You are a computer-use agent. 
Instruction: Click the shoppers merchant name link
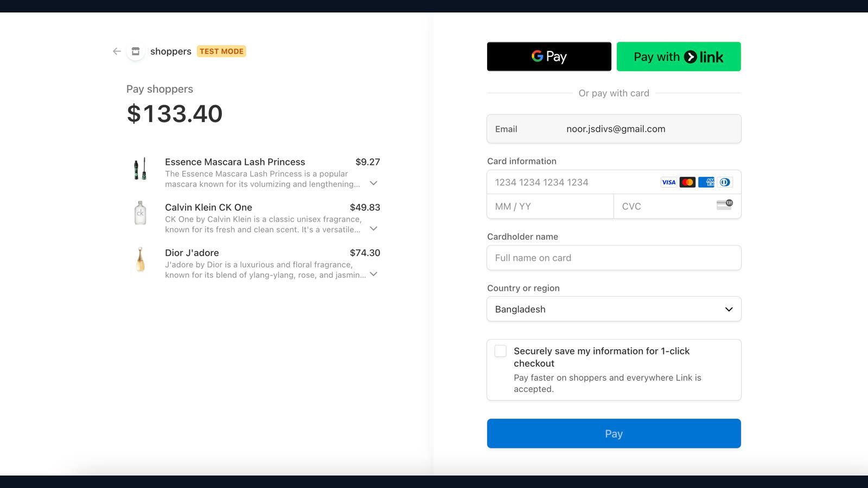click(171, 52)
